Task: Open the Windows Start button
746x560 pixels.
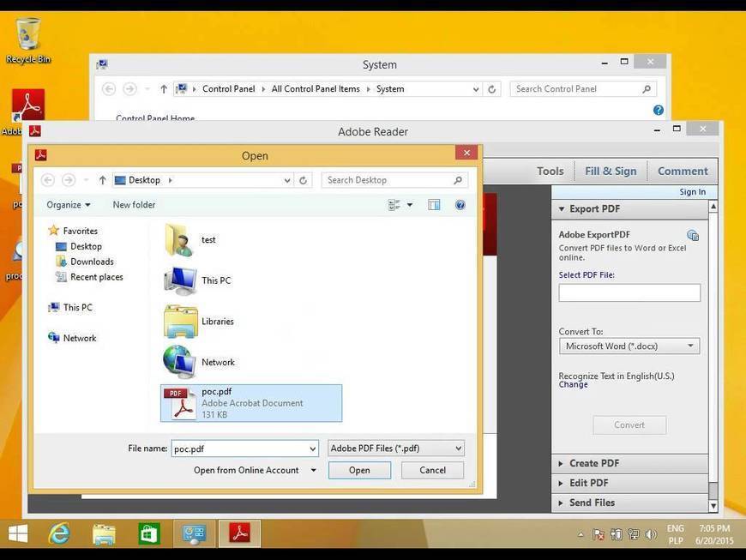Action: tap(18, 533)
